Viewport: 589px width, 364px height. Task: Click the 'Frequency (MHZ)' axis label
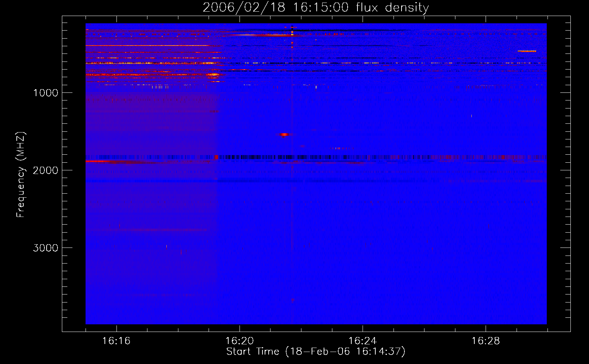point(21,175)
